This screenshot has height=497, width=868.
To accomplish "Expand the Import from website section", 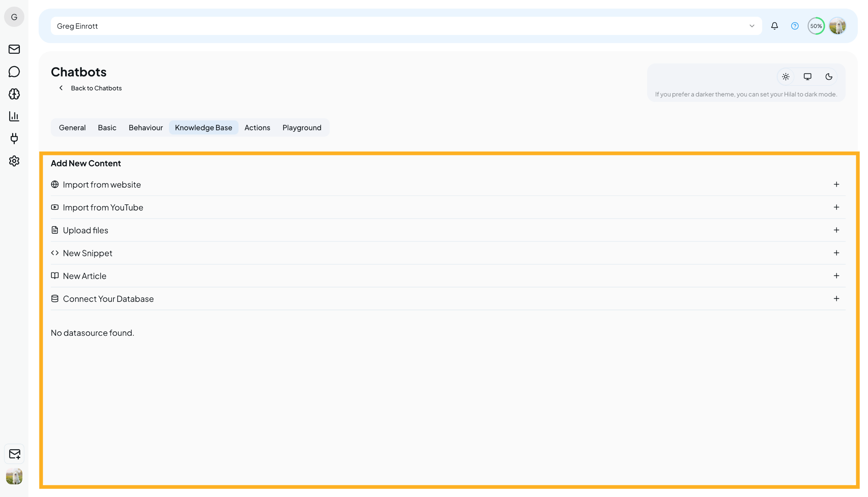I will 837,184.
